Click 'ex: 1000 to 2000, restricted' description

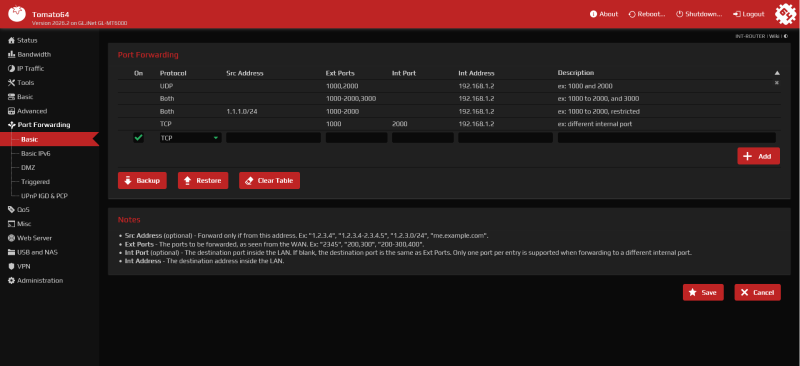click(x=598, y=111)
